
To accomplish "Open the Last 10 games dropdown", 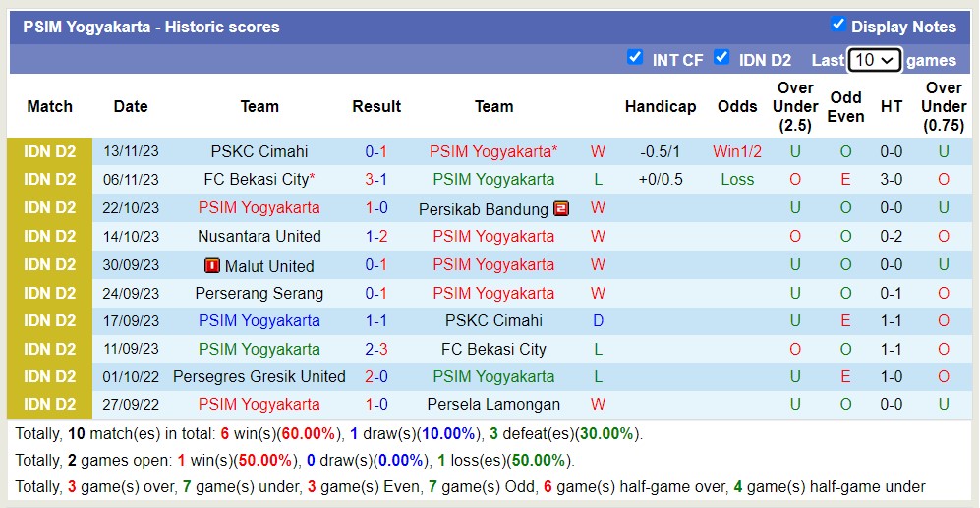I will [874, 60].
